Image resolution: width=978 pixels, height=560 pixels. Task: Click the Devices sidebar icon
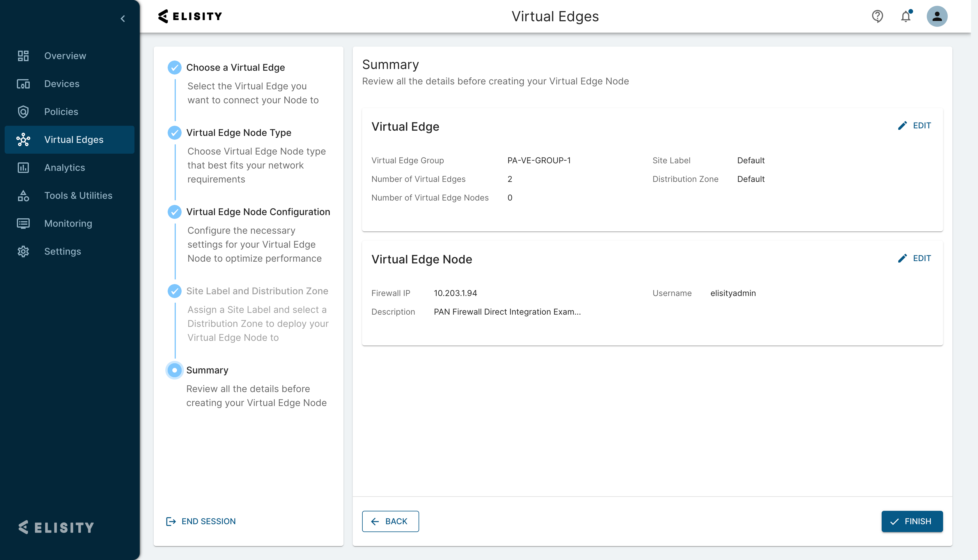pyautogui.click(x=23, y=84)
